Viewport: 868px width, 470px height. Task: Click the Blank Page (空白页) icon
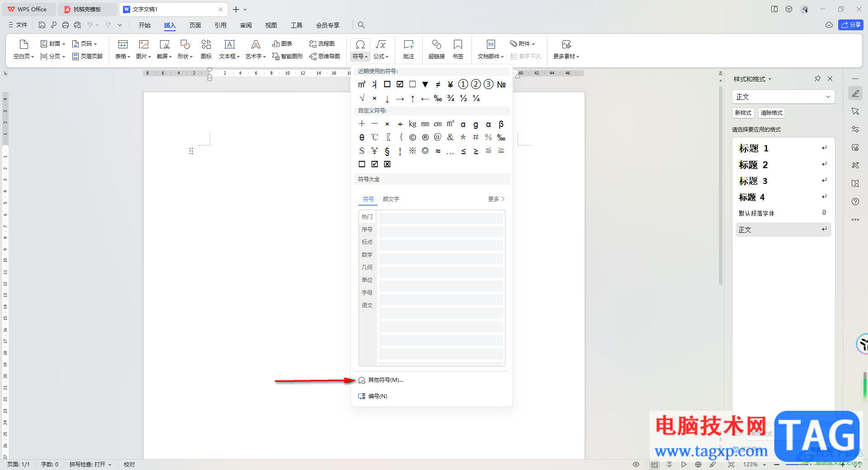click(24, 50)
